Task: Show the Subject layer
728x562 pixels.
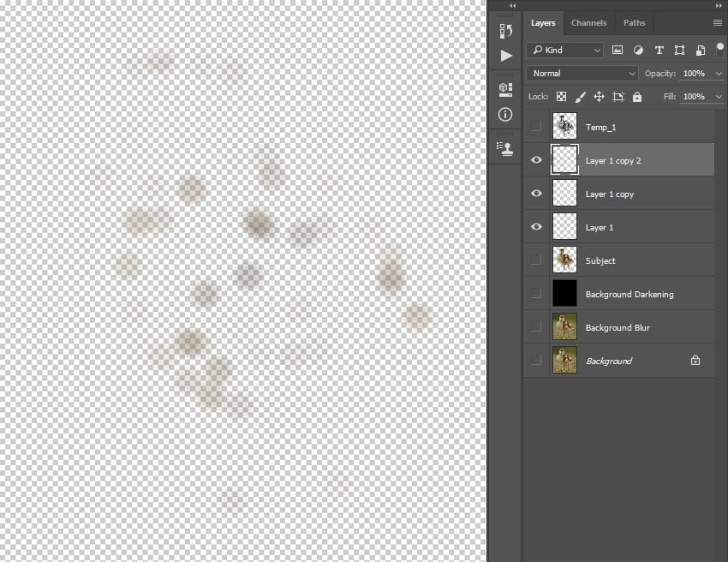Action: pos(536,260)
